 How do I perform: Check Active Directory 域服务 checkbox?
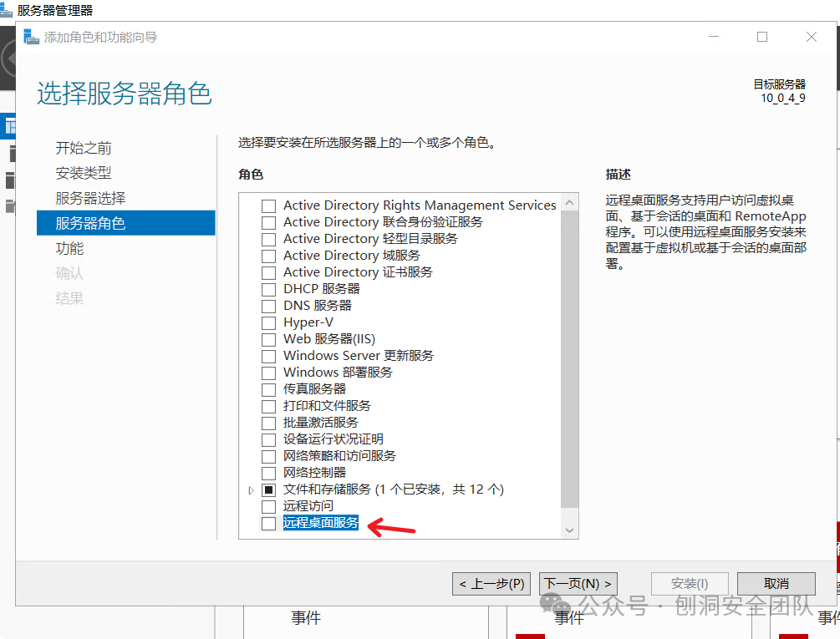point(268,256)
